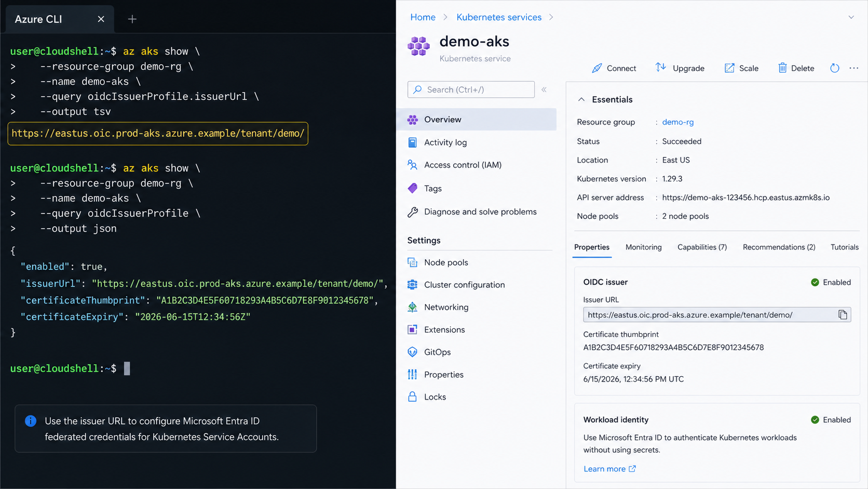Click the OIDC issuer Enabled status
Image resolution: width=868 pixels, height=489 pixels.
[831, 282]
